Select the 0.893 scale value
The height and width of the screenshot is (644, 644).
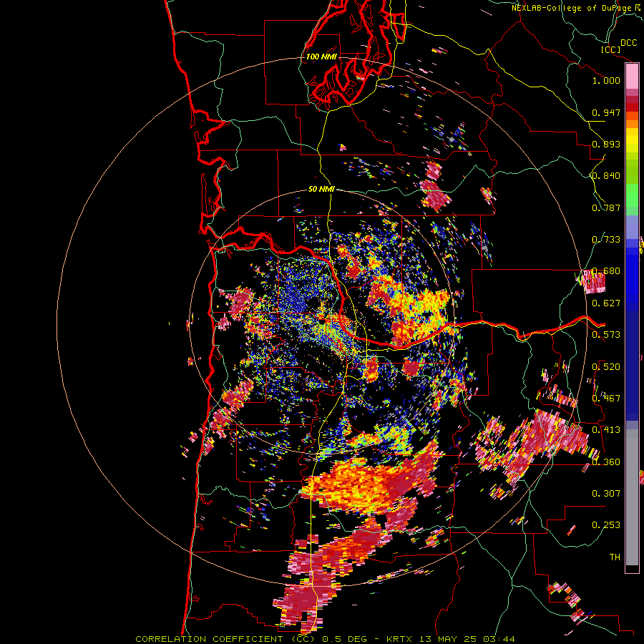click(606, 144)
